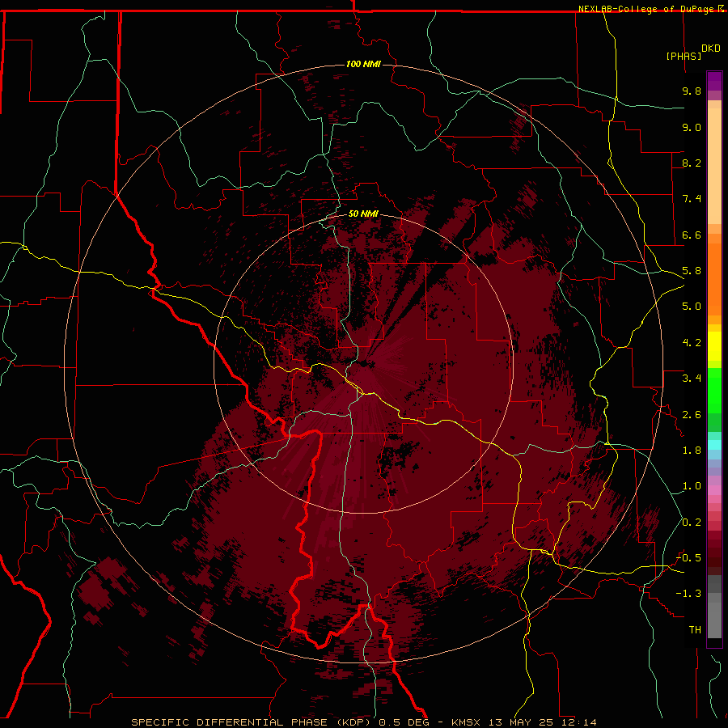This screenshot has width=728, height=728.
Task: Click the 0.2 value on the scale
Action: click(692, 523)
